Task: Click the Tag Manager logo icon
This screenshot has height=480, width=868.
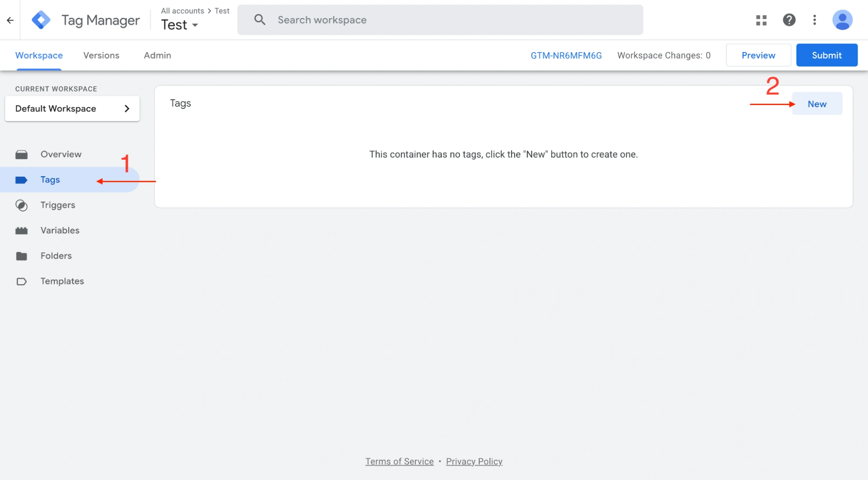Action: [41, 20]
